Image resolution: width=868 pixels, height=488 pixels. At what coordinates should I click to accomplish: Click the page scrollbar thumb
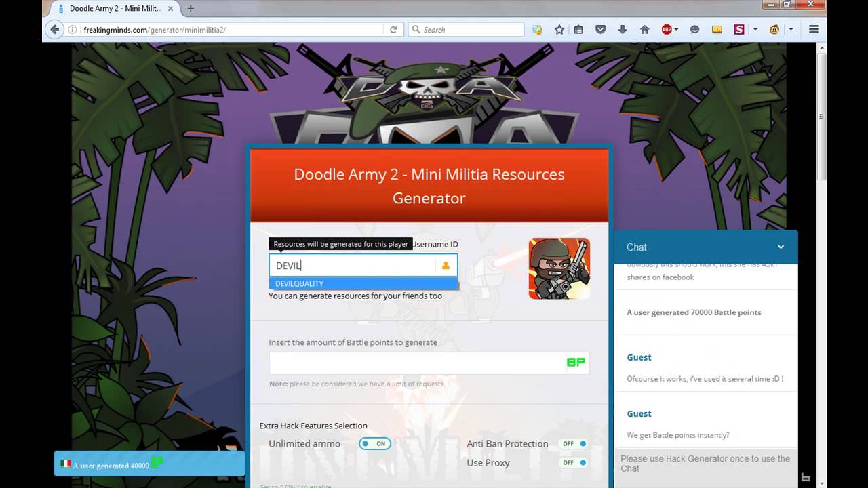(821, 115)
